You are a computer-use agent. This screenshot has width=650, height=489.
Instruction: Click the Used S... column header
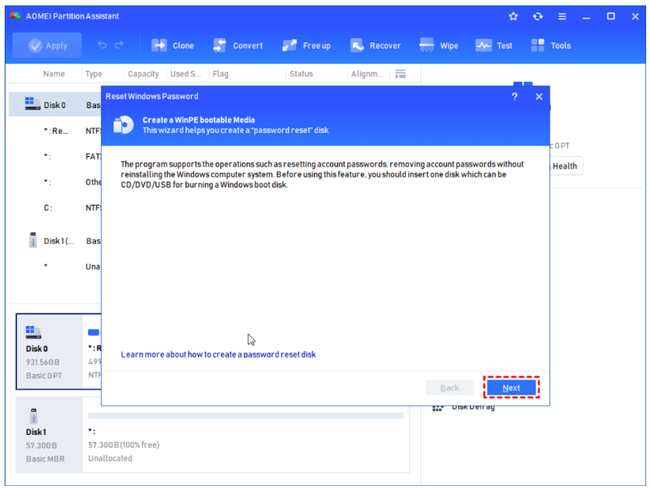185,74
